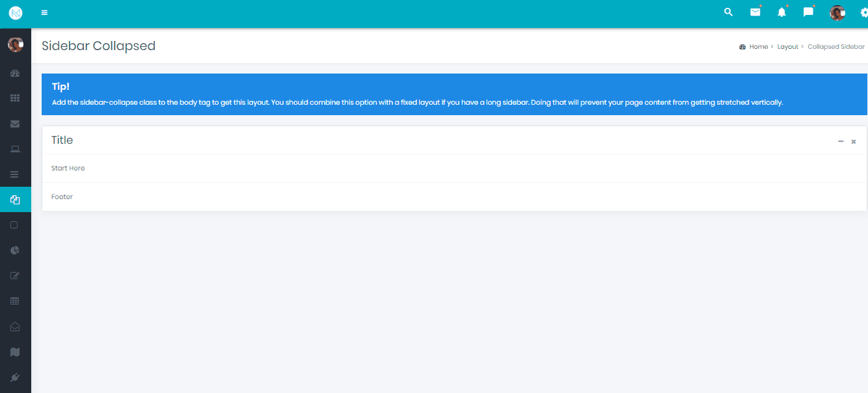Click the Sidebar Collapsed page heading
The height and width of the screenshot is (393, 868).
(x=98, y=46)
